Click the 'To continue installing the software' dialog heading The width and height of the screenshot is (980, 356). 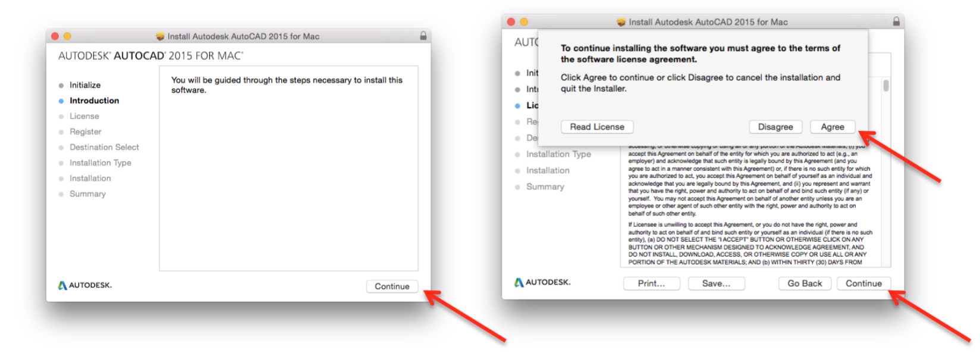701,54
